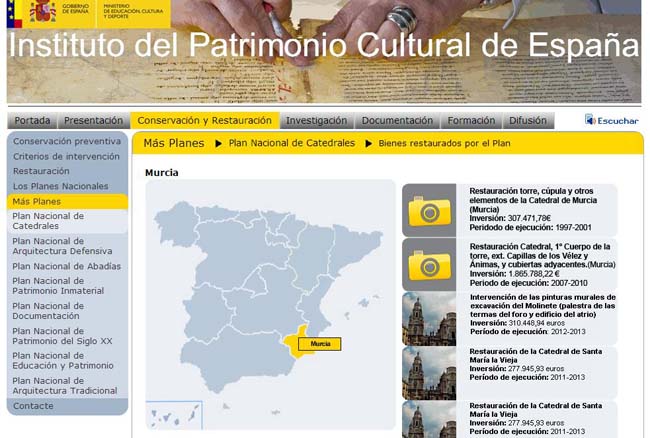Screen dimensions: 650x438
Task: Open cathedral thumbnail for the 277.945,93 euros entry directly below the pinturas murales entry
Action: (429, 373)
